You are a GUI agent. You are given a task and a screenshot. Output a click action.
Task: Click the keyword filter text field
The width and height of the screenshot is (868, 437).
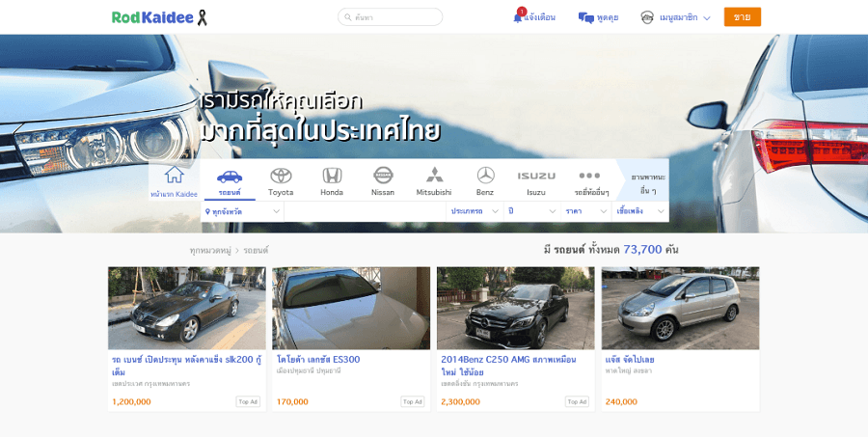click(365, 211)
